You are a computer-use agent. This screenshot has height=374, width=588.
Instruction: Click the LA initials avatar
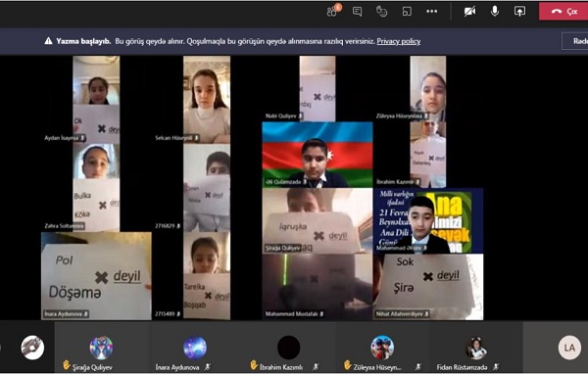coord(569,348)
